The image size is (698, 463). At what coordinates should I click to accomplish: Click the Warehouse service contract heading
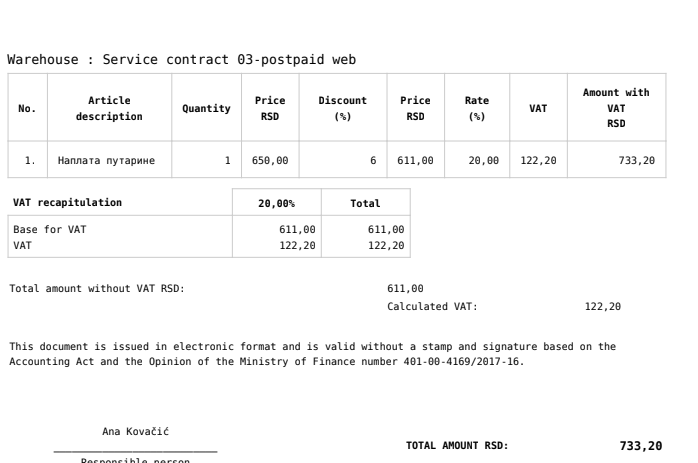(181, 60)
